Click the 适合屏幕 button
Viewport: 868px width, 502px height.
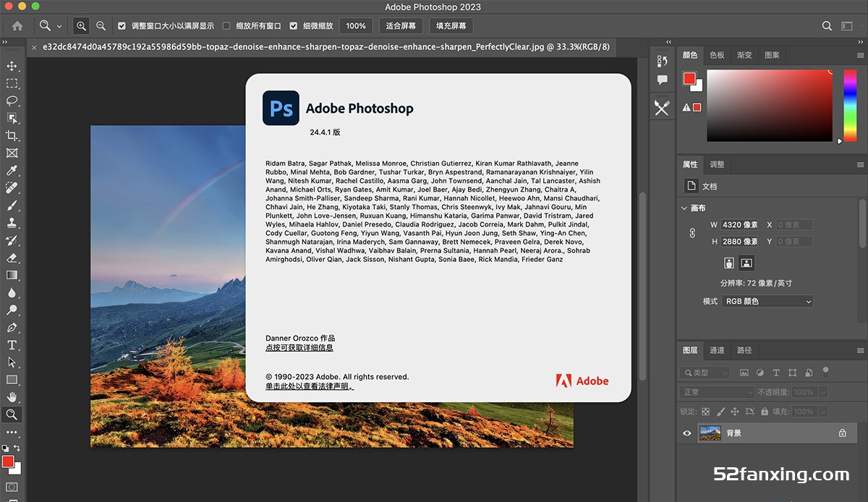pos(401,25)
